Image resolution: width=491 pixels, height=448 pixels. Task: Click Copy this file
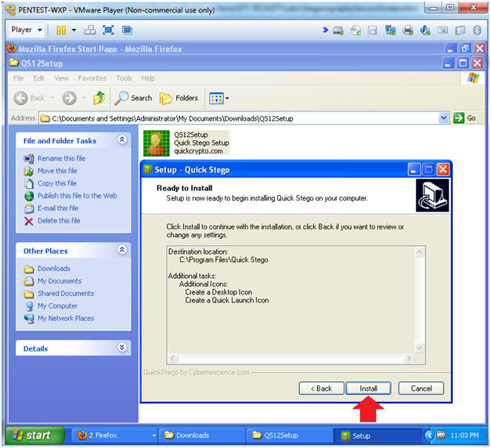pyautogui.click(x=57, y=183)
